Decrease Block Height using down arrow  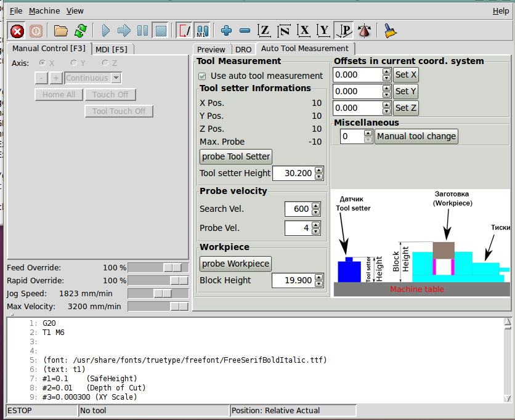pyautogui.click(x=318, y=284)
